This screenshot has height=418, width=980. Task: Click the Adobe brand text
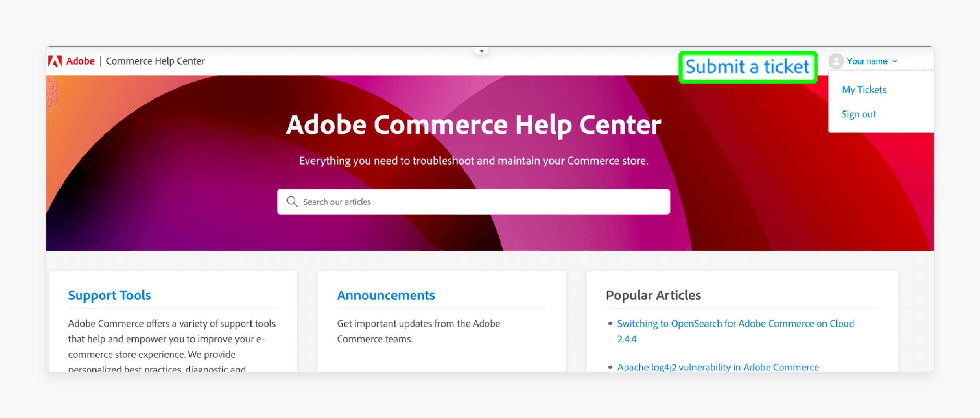point(80,61)
